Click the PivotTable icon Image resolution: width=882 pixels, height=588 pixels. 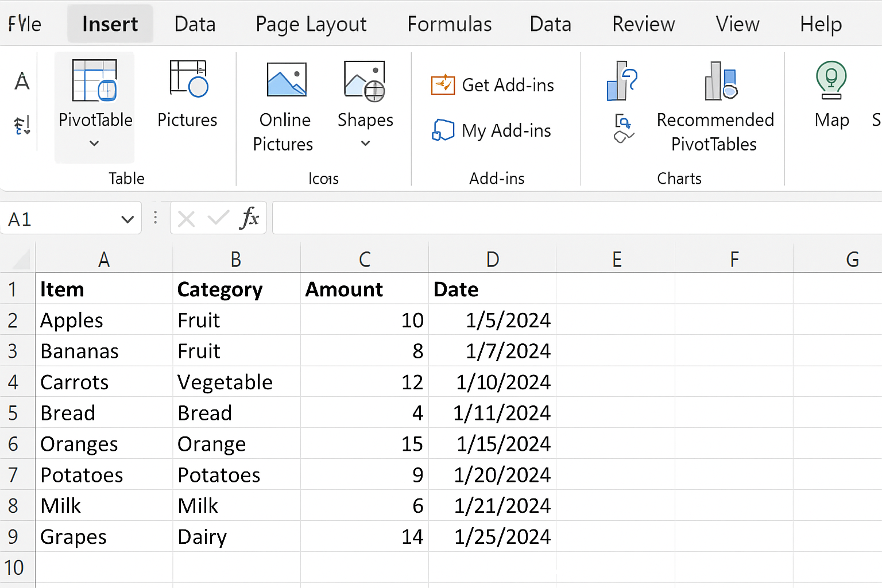pyautogui.click(x=94, y=80)
